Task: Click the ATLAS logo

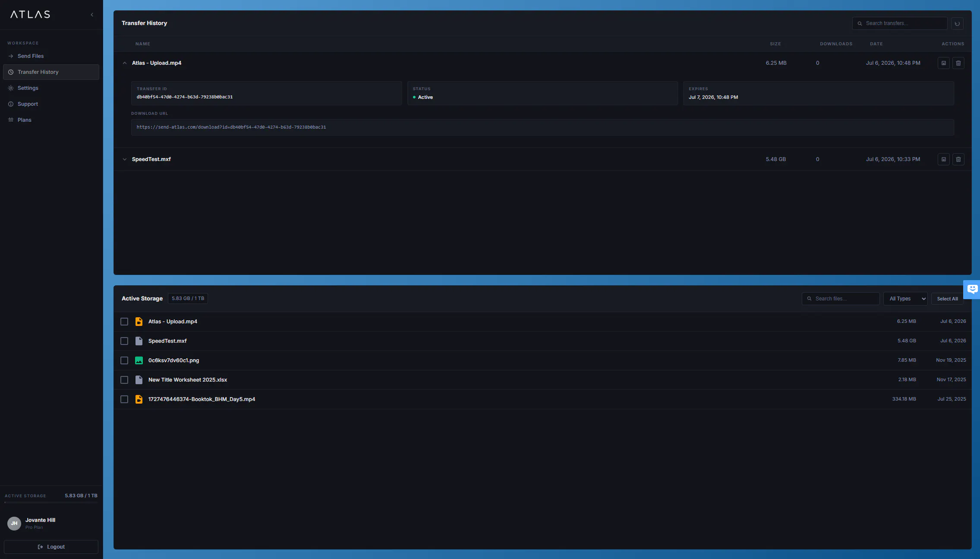Action: point(30,15)
